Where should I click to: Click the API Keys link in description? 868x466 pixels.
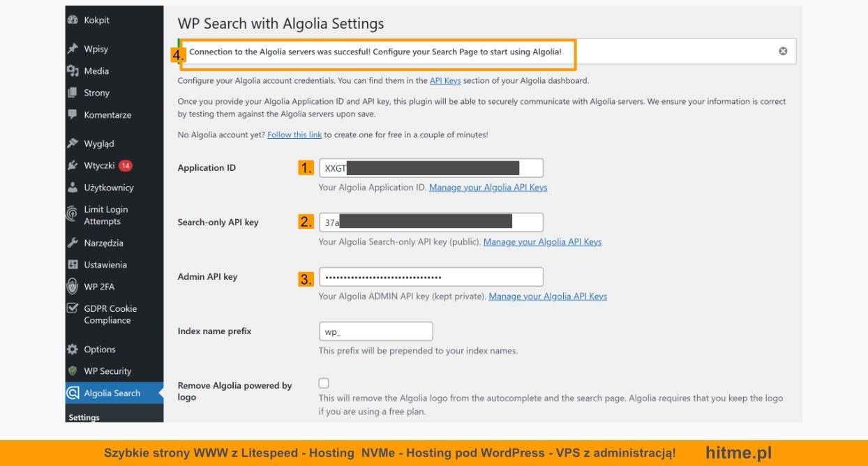click(445, 81)
